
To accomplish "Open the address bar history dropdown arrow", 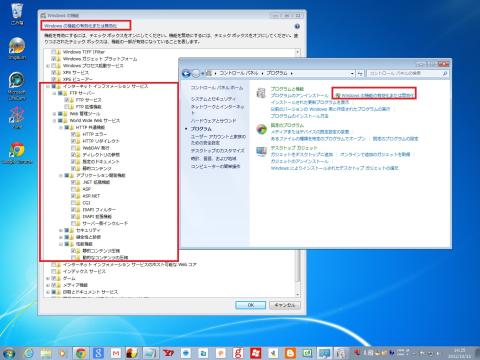I will coord(352,73).
